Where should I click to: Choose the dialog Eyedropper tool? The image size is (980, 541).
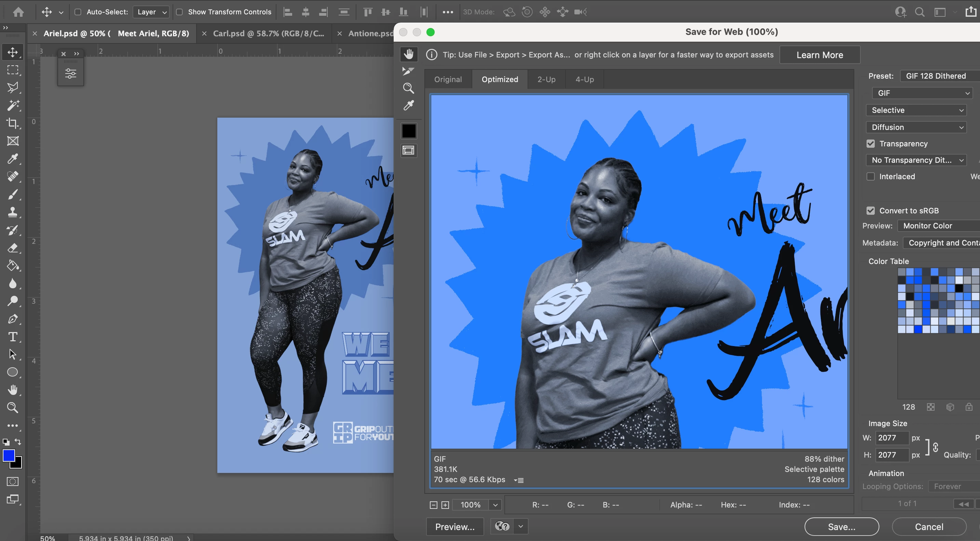coord(408,105)
